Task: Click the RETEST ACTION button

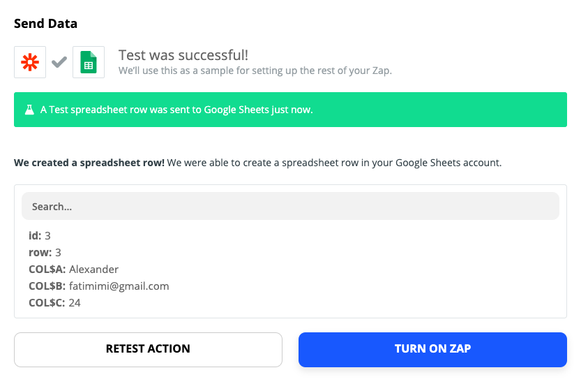Action: pos(148,350)
